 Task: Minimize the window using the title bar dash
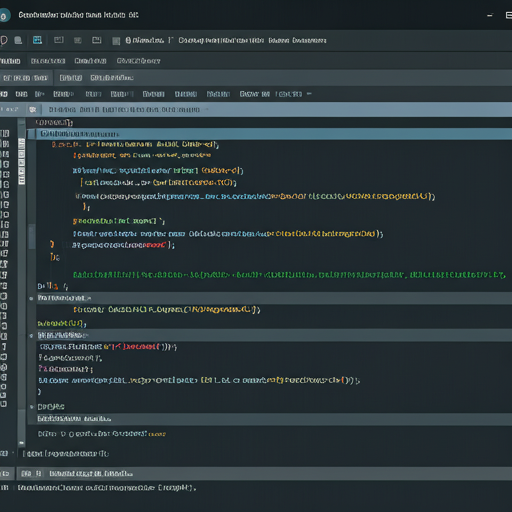click(x=490, y=15)
